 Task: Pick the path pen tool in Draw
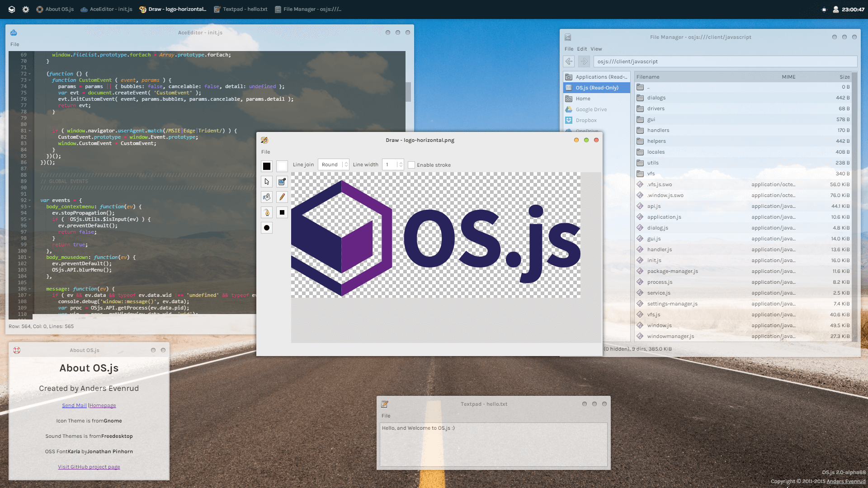(267, 212)
